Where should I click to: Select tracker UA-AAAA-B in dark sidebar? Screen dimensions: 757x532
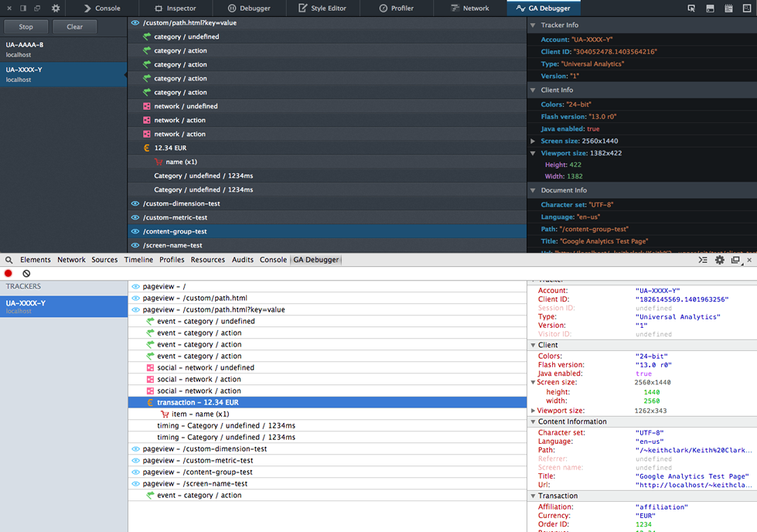63,49
